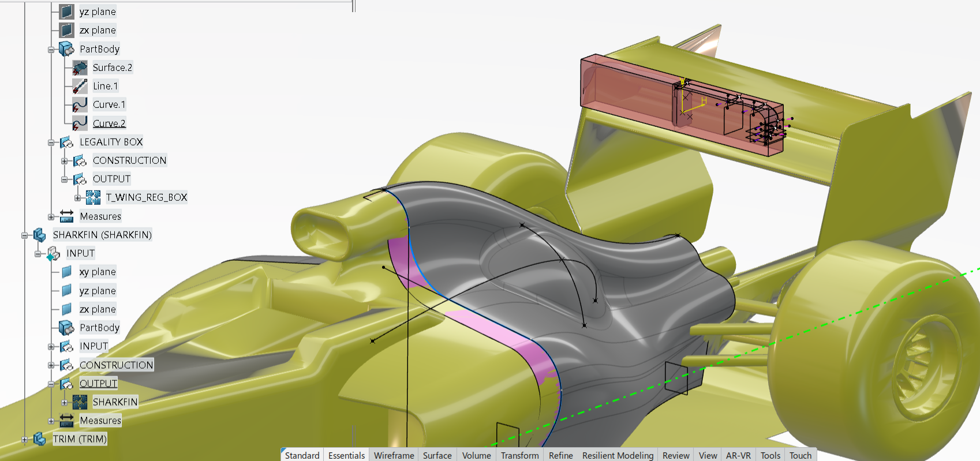Select the zx plane under SHARKFIN INPUT

[98, 309]
